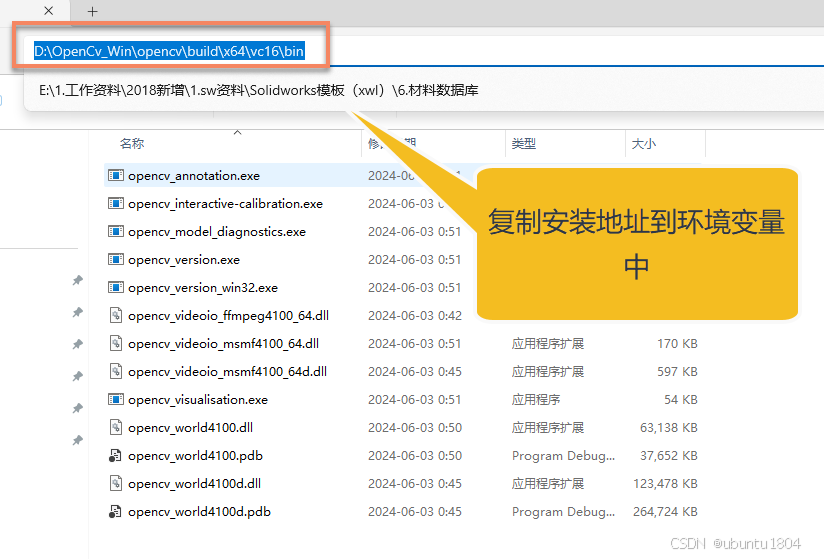Click the 37,652 KB size value
The image size is (824, 559).
tap(668, 456)
